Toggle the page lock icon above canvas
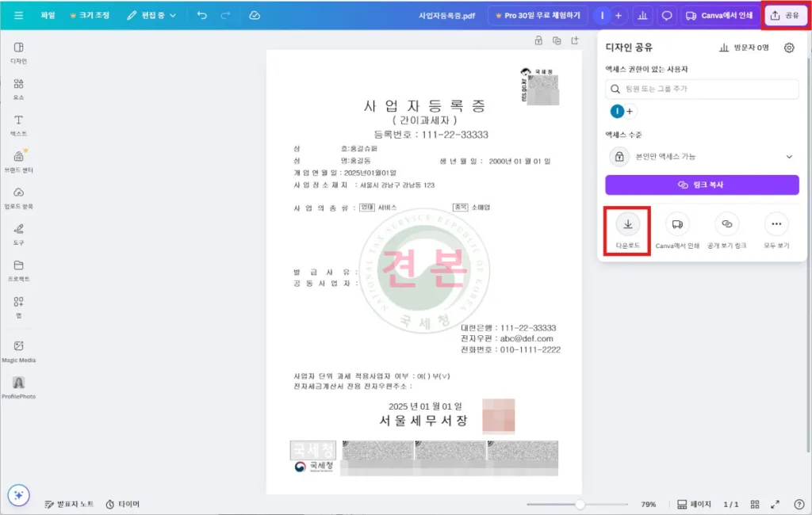 click(538, 40)
